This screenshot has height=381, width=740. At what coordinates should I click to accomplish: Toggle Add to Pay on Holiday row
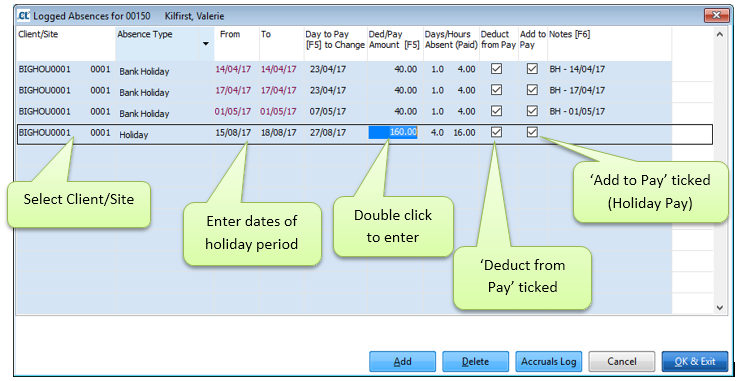pos(532,132)
